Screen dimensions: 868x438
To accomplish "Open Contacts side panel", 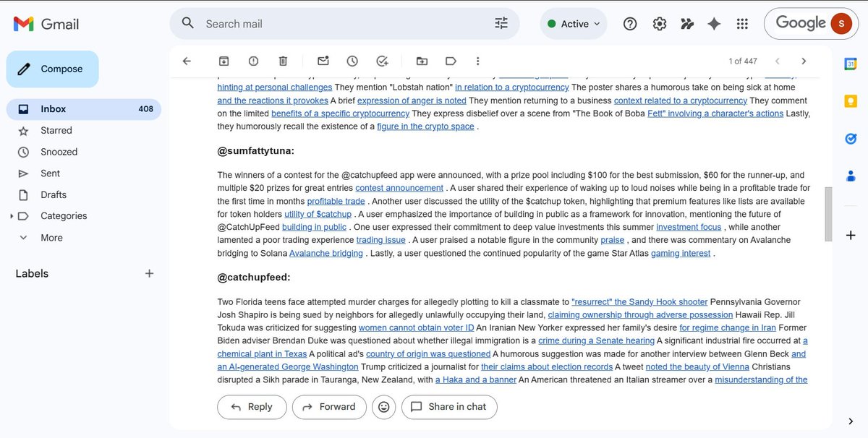I will 851,175.
